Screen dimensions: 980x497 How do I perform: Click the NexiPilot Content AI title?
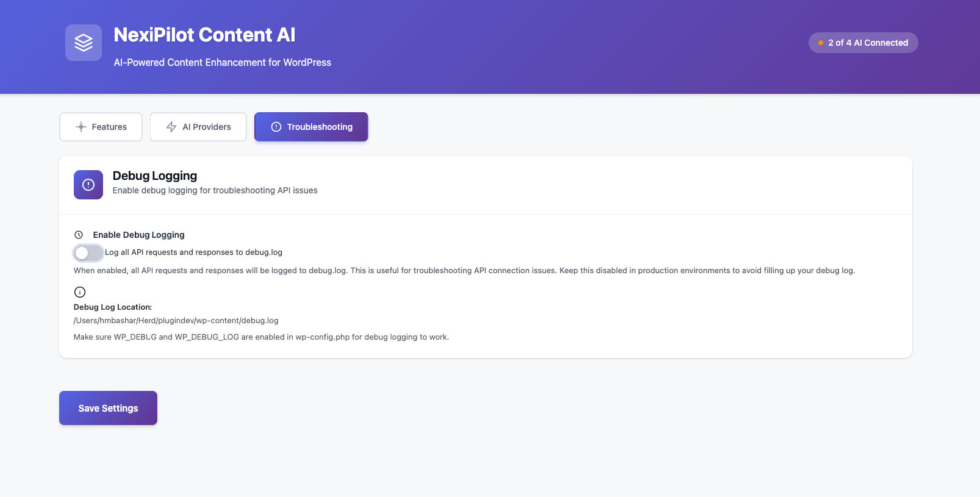(204, 35)
